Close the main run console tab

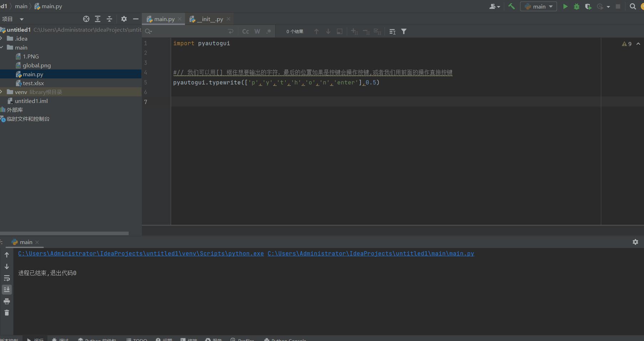coord(37,242)
